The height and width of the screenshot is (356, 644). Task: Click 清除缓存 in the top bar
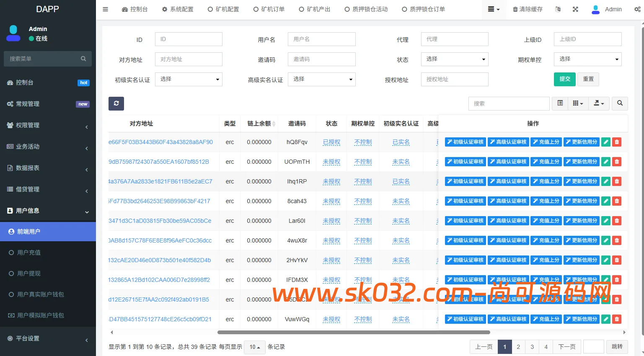[528, 9]
